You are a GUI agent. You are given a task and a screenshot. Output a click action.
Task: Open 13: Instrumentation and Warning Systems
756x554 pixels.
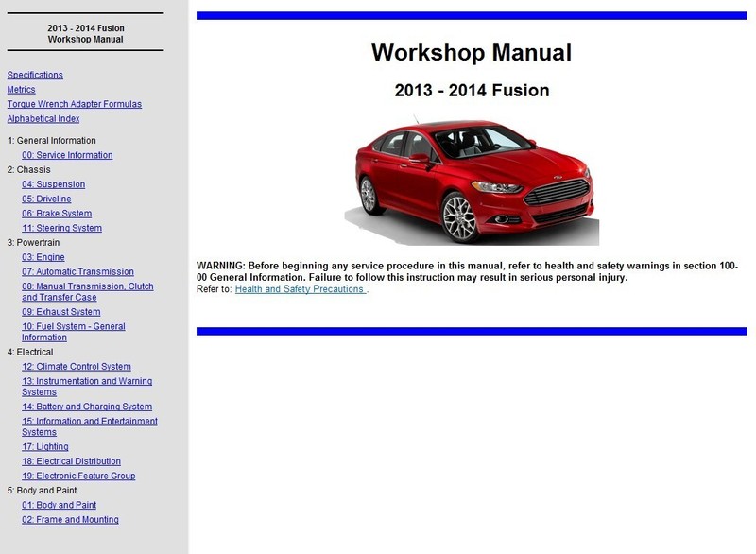87,387
